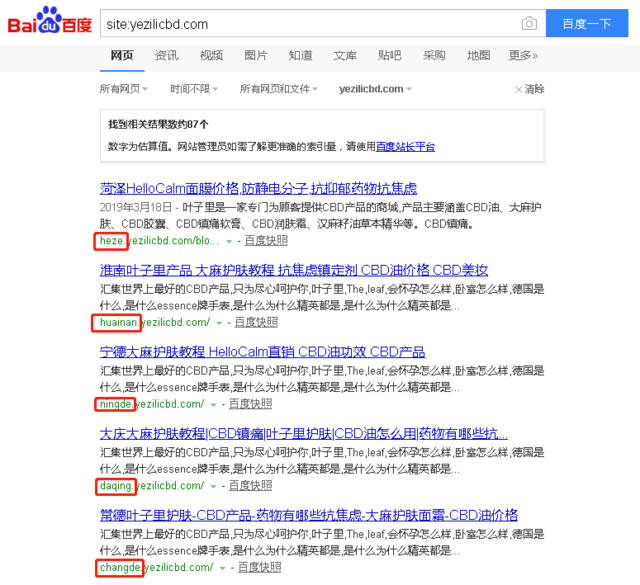The height and width of the screenshot is (585, 640).
Task: Expand the yezilicbd.com site filter
Action: tap(375, 89)
